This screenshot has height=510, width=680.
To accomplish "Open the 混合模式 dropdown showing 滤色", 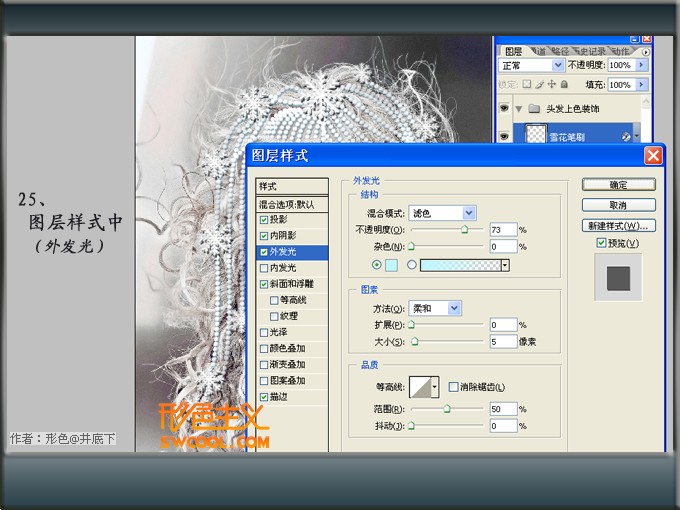I will point(442,213).
